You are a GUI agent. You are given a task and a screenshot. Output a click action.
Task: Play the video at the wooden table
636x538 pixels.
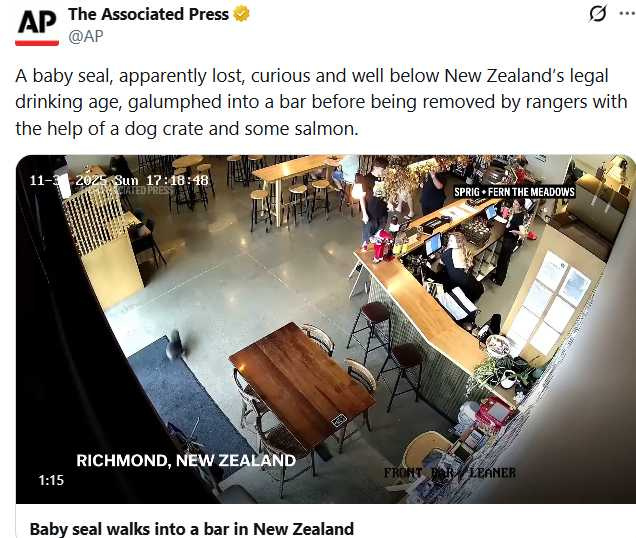point(301,381)
